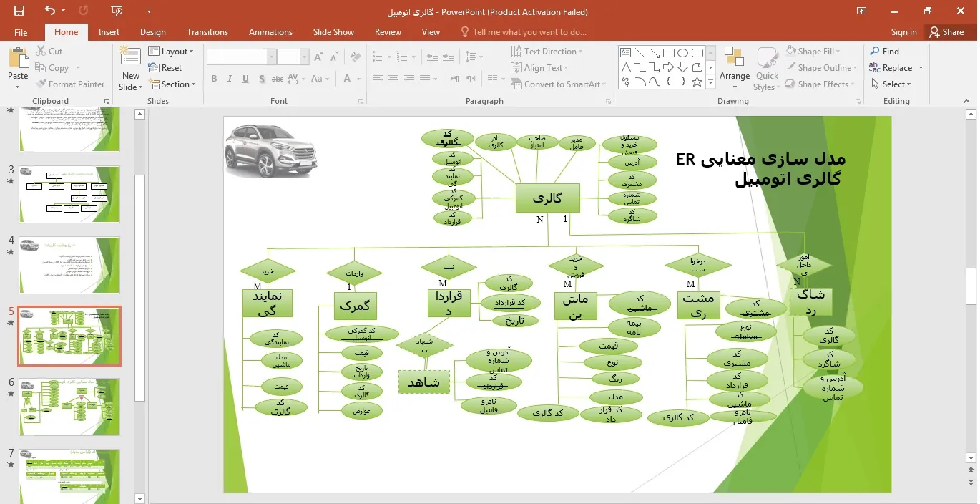Click the Paste clipboard icon
Image resolution: width=980 pixels, height=504 pixels.
[x=18, y=60]
